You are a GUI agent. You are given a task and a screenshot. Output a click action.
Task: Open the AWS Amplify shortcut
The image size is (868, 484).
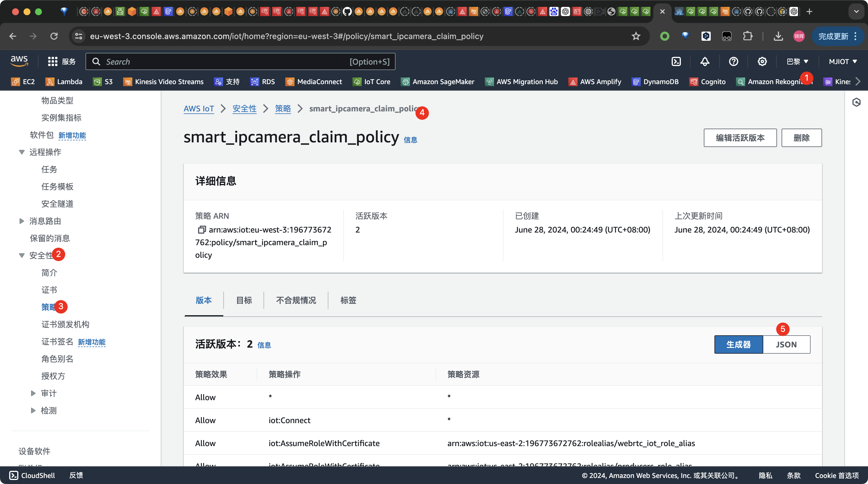pyautogui.click(x=595, y=82)
